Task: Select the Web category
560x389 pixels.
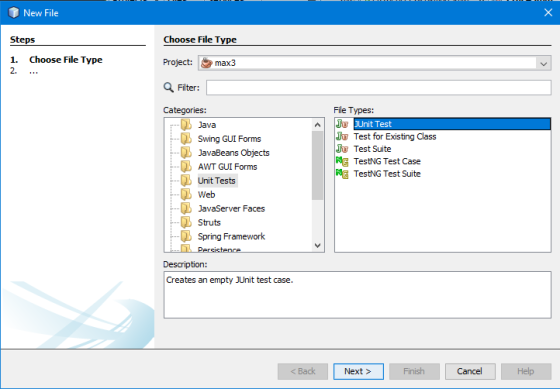Action: click(206, 194)
